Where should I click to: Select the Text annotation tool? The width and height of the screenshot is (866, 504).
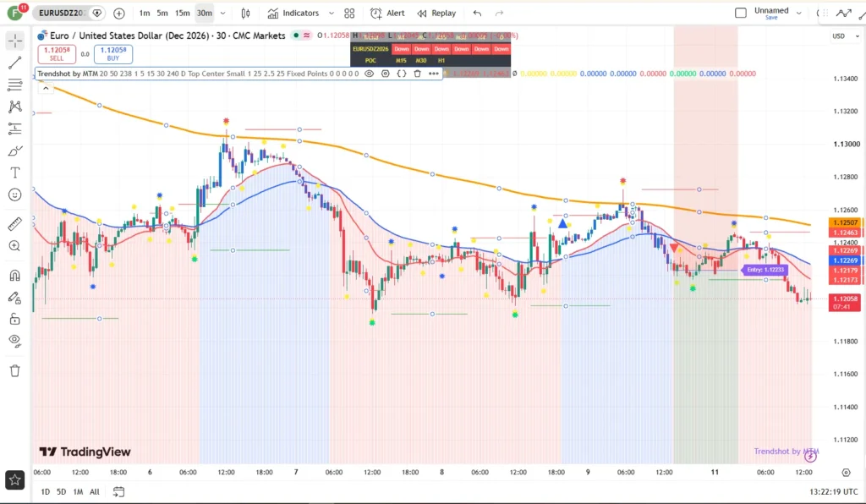15,173
